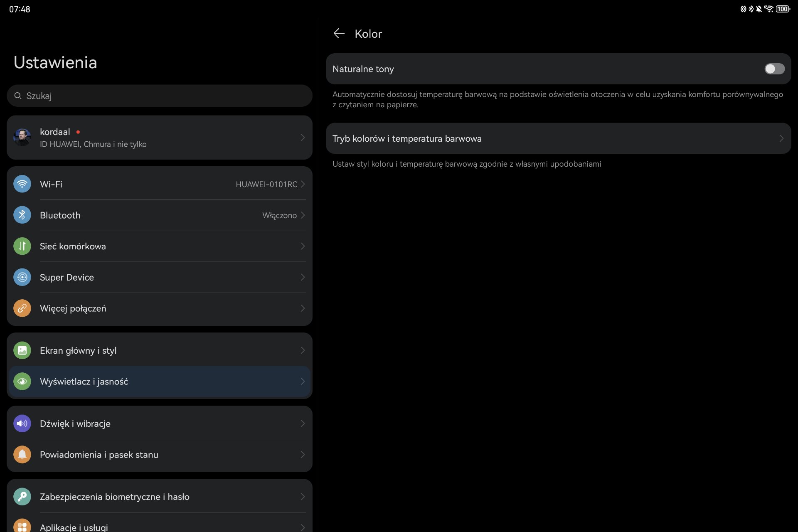Open Ekran główny i styl settings
The width and height of the screenshot is (798, 532).
160,350
